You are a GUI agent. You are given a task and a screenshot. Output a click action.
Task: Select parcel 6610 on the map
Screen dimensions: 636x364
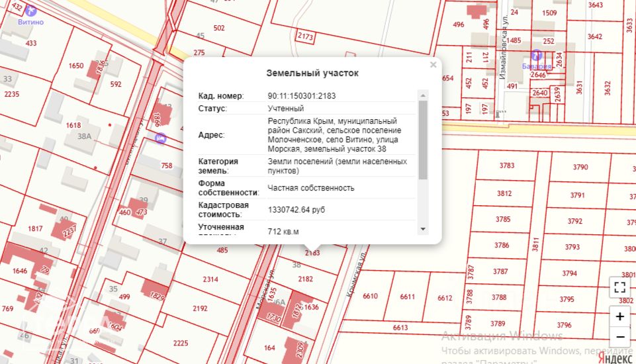[x=371, y=296]
